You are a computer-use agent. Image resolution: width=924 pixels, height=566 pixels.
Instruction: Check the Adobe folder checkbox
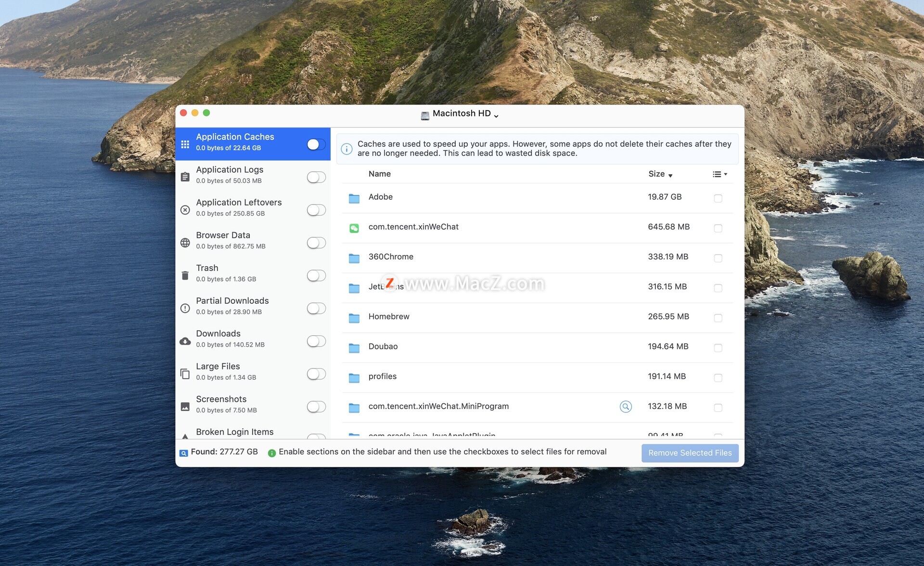(x=718, y=198)
